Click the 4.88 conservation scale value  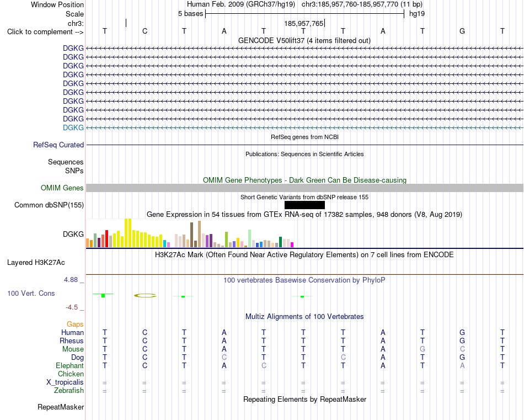(x=71, y=280)
